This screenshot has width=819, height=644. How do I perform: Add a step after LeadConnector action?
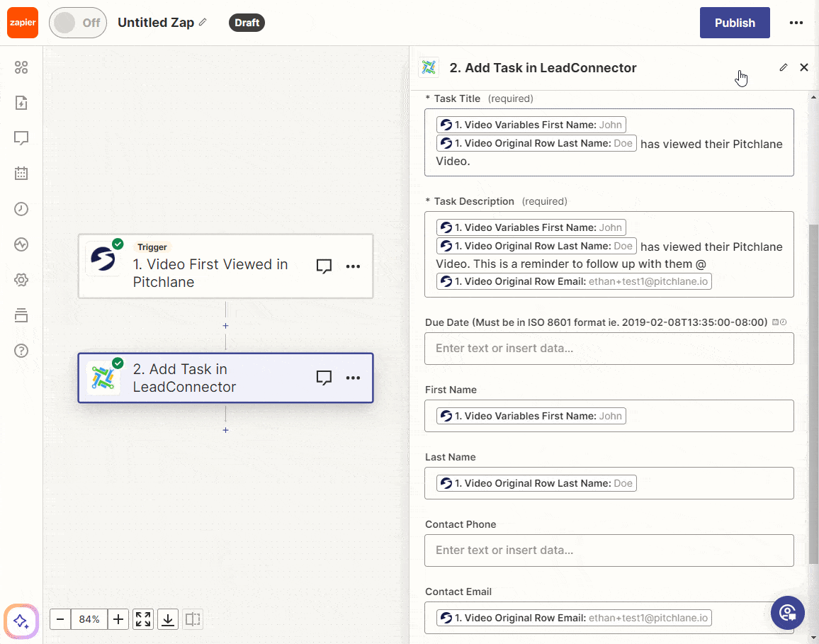(225, 430)
